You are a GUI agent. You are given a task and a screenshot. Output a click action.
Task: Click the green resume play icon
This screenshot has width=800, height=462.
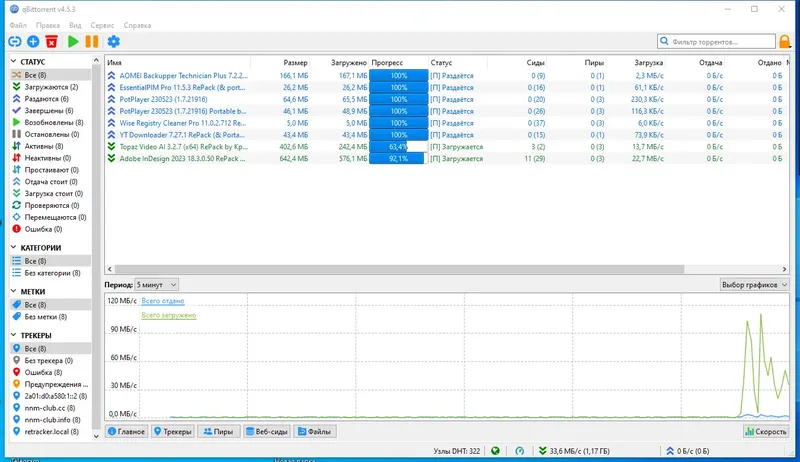pos(73,42)
